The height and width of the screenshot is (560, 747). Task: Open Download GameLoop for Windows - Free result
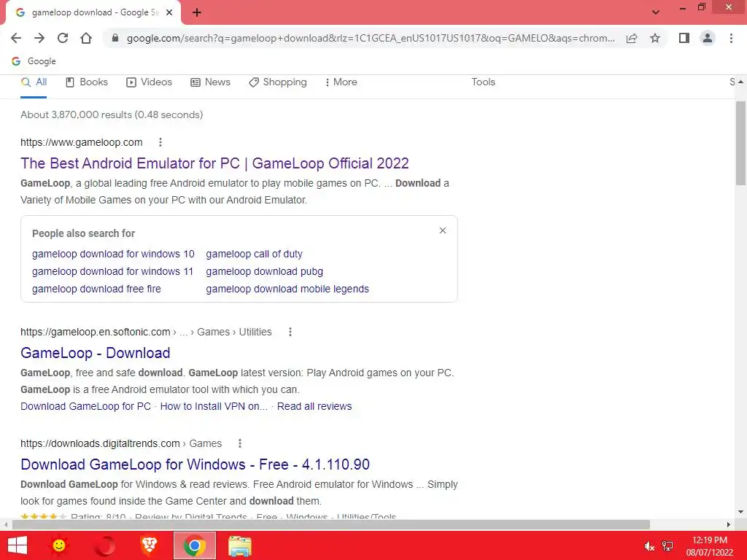click(x=195, y=464)
